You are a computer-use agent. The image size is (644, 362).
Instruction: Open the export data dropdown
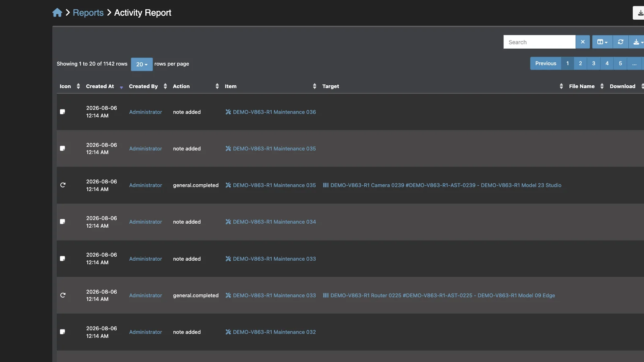coord(637,42)
